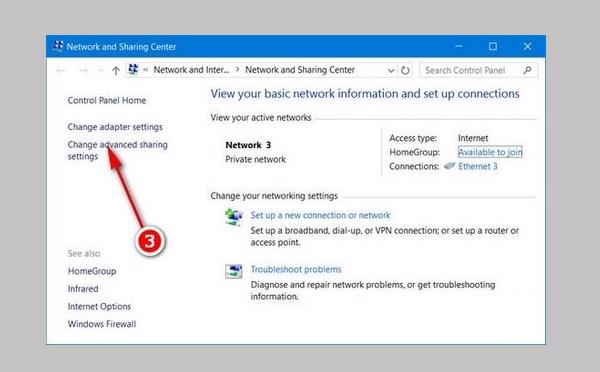
Task: Open Windows Firewall under See also
Action: 102,324
